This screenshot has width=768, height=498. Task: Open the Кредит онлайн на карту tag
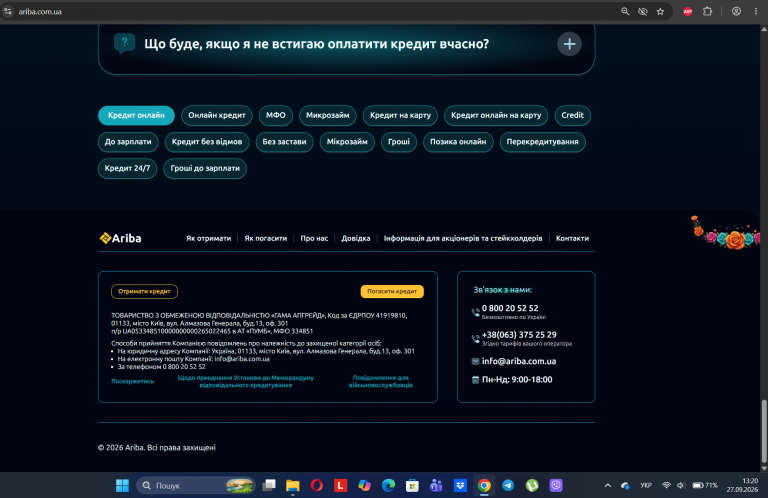coord(496,116)
